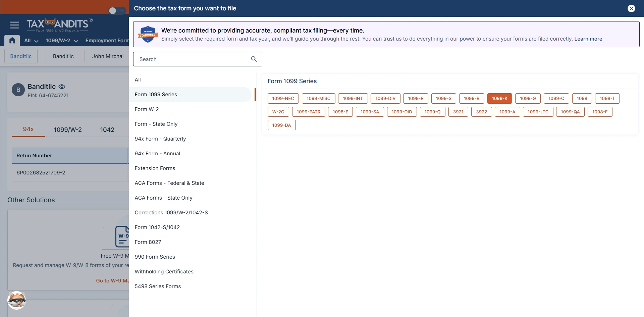The image size is (644, 317).
Task: Toggle the eye icon next to Banditllc
Action: tap(62, 87)
